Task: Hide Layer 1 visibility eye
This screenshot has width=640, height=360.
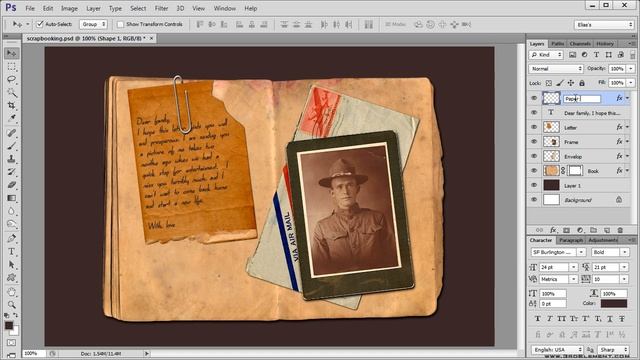Action: tap(534, 185)
